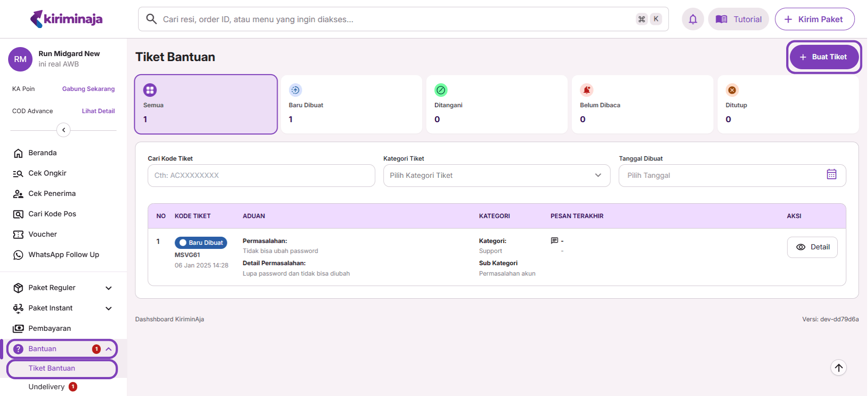Collapse the sidebar with the arrow toggle
This screenshot has width=868, height=396.
63,130
